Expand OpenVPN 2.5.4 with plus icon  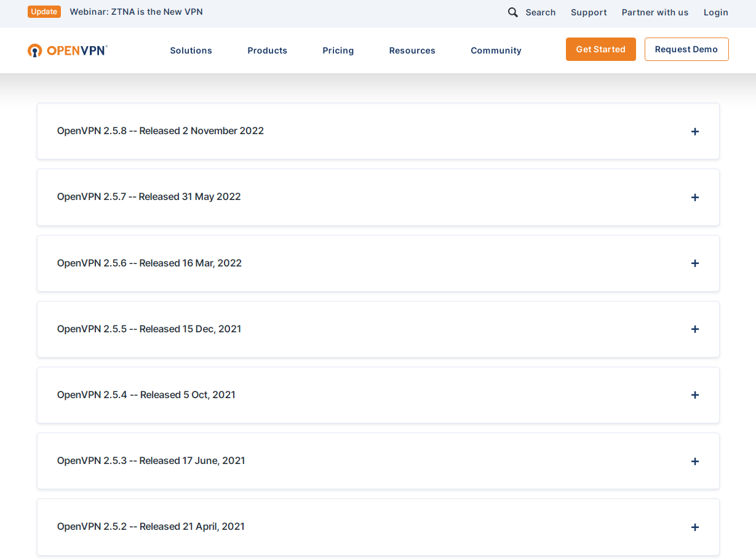point(695,395)
